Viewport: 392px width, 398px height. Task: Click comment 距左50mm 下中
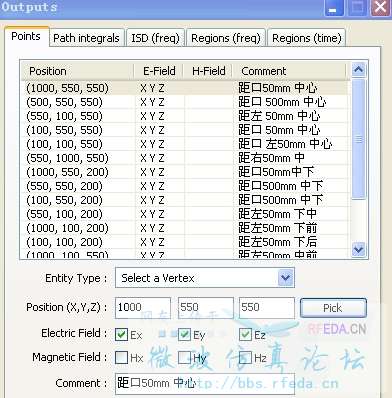pyautogui.click(x=277, y=214)
